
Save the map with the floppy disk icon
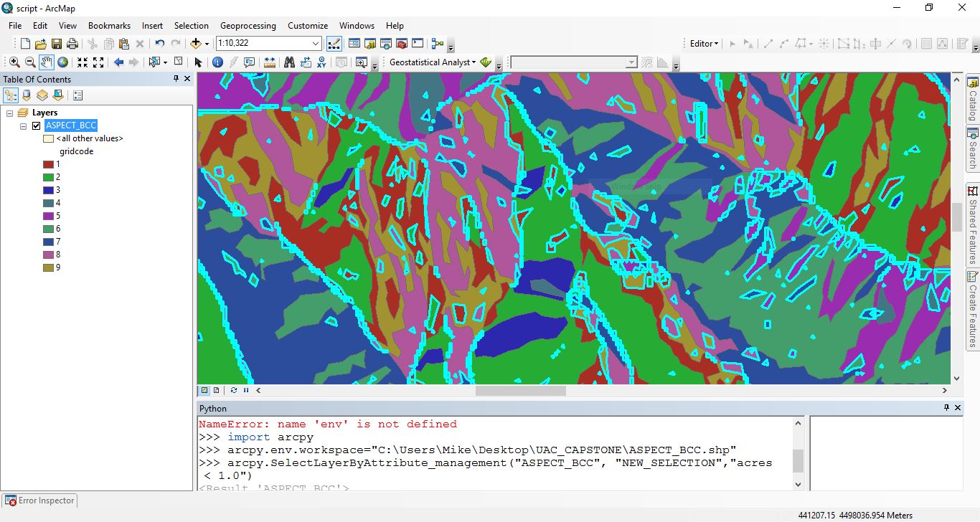click(x=57, y=44)
